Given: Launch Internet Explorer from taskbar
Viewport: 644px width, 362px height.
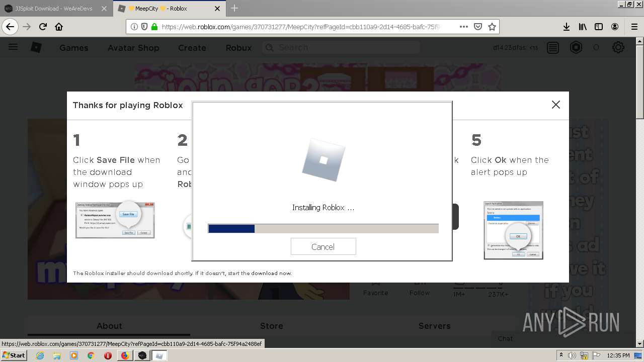Looking at the screenshot, I should click(x=40, y=355).
